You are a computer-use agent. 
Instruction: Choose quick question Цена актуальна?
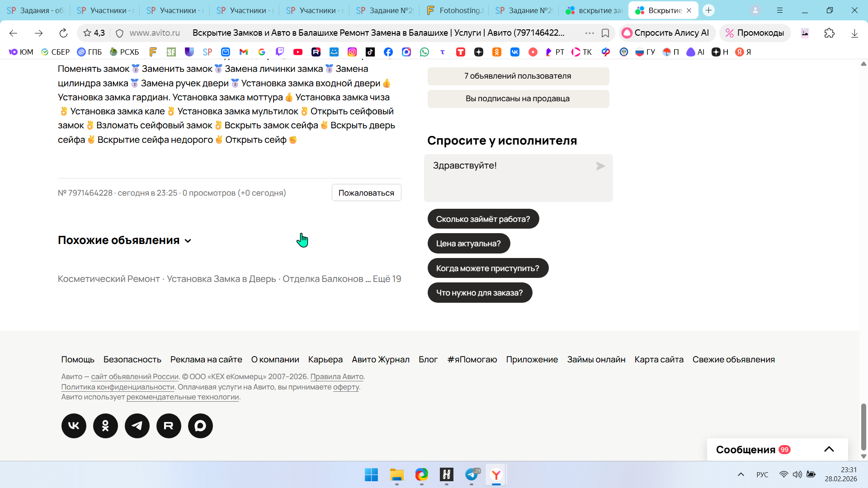468,244
